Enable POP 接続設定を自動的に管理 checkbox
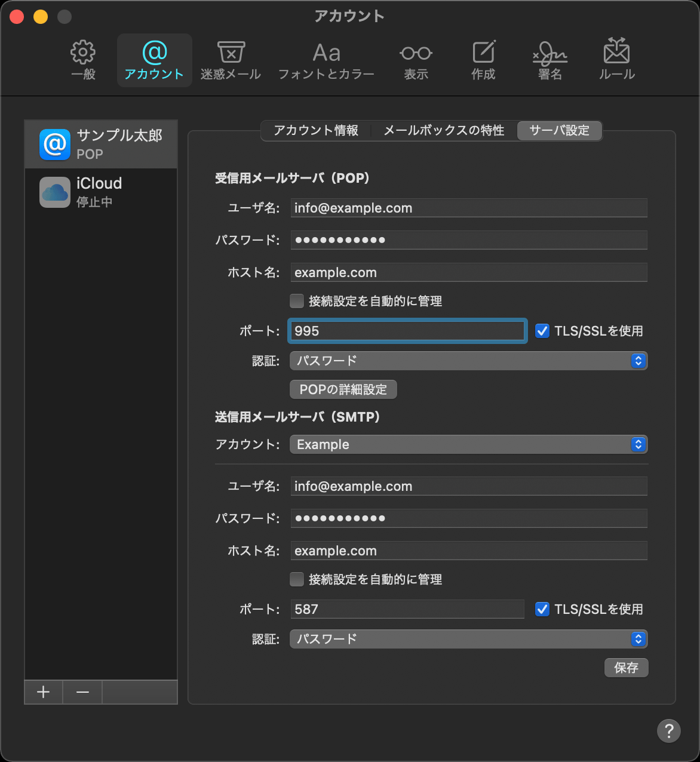The height and width of the screenshot is (762, 700). click(x=297, y=301)
